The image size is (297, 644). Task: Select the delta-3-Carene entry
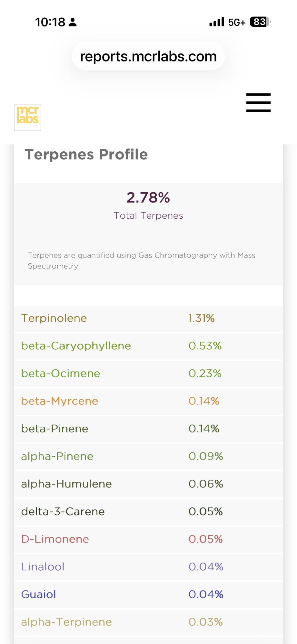point(148,512)
